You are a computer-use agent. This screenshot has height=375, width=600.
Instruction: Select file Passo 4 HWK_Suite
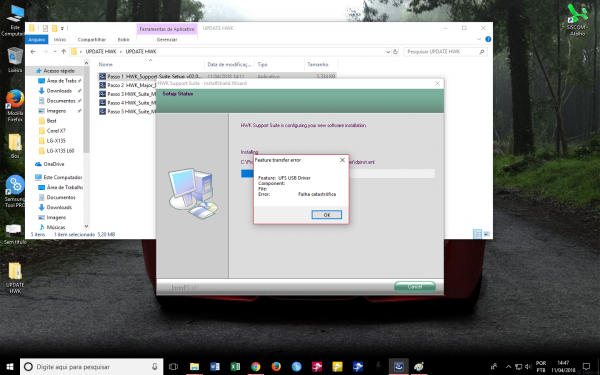click(127, 103)
